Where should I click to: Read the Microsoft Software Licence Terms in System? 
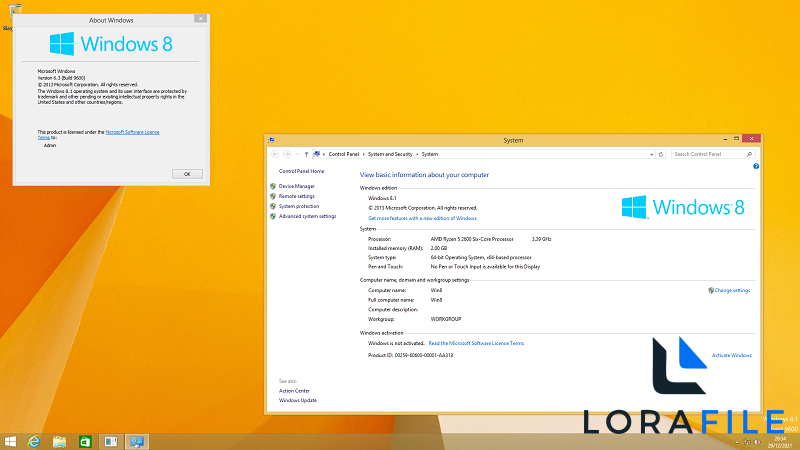tap(476, 343)
